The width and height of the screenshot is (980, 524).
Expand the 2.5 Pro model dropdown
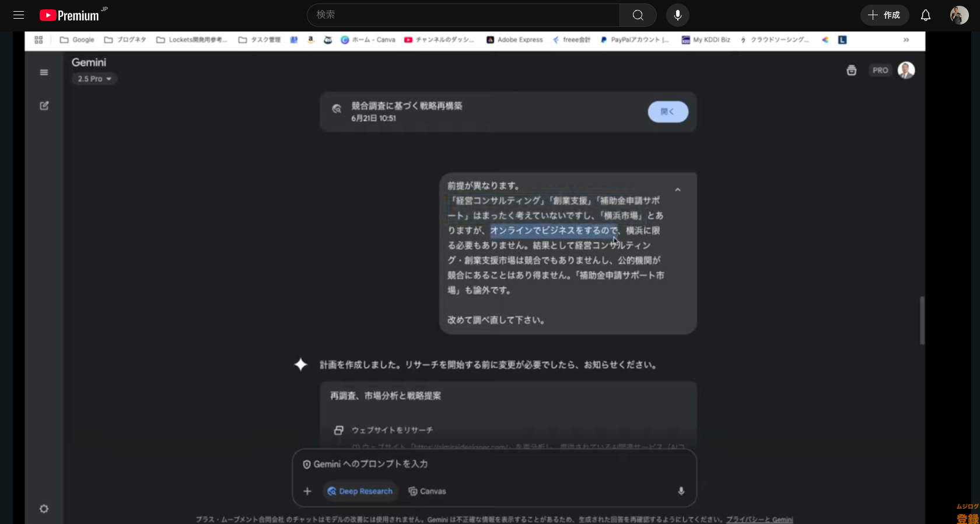click(94, 79)
